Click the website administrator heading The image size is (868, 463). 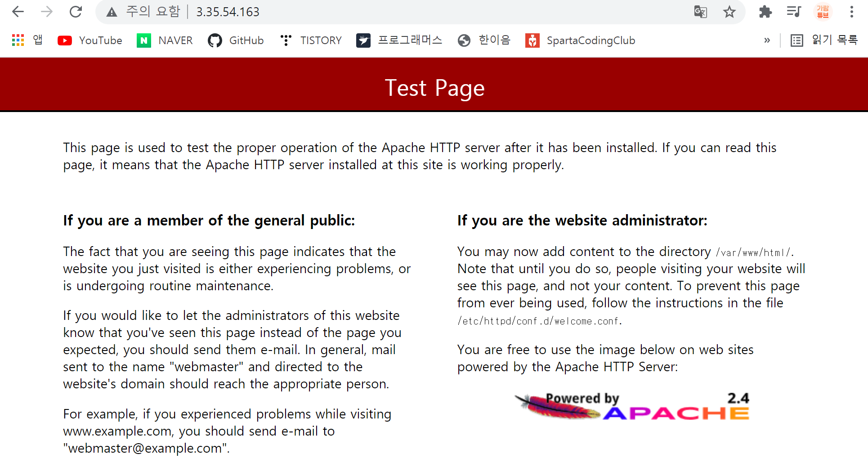coord(582,220)
